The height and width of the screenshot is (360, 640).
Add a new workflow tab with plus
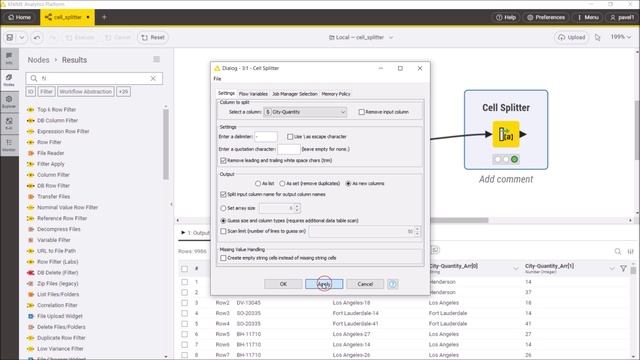104,17
